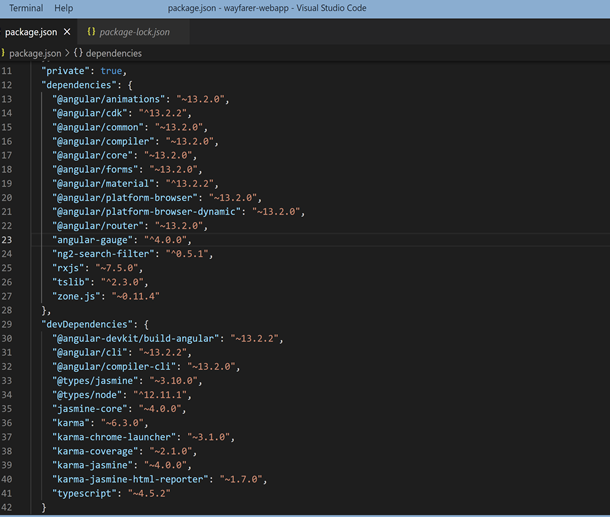Click the "~3.10.0" version value

174,380
